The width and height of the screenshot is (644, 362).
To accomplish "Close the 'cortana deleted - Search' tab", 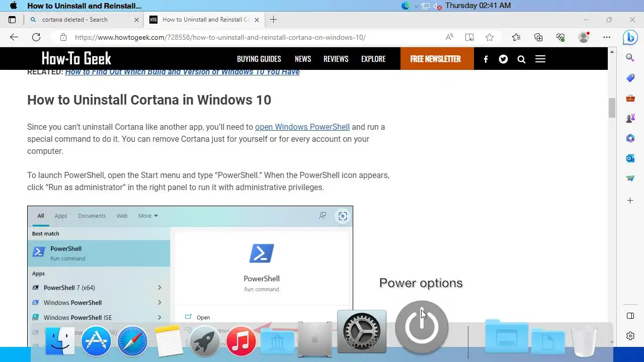I will [136, 20].
